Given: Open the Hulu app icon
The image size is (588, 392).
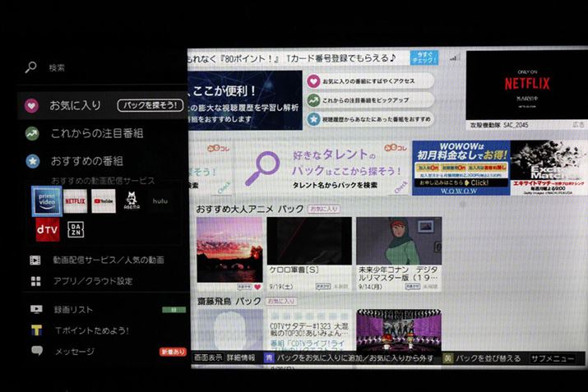Looking at the screenshot, I should 160,201.
